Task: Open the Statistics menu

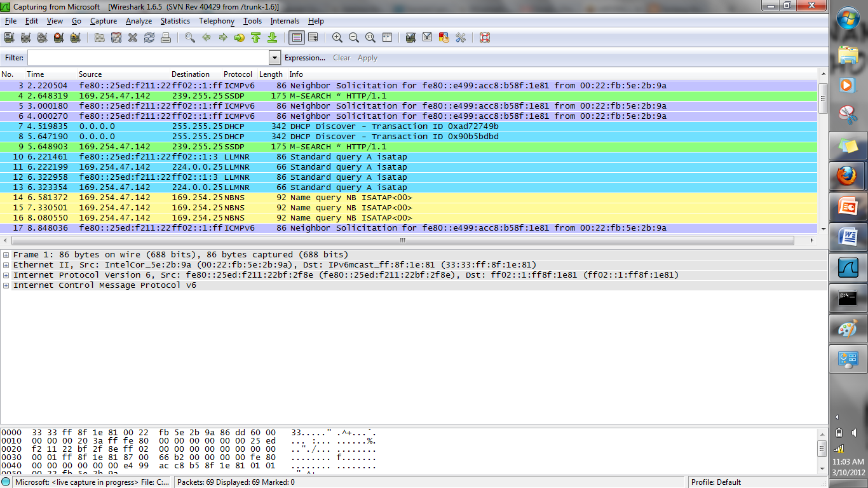Action: [175, 21]
